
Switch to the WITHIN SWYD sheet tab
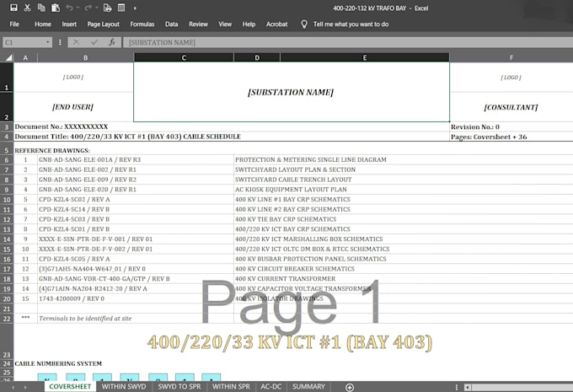click(124, 386)
